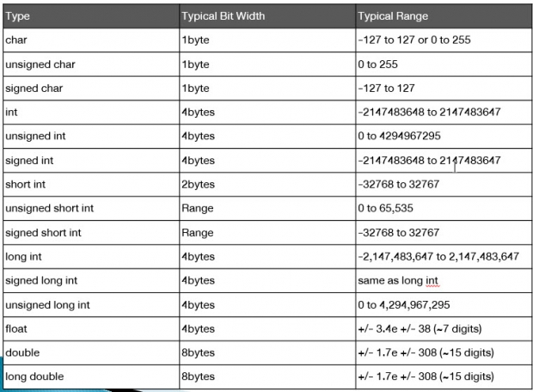The width and height of the screenshot is (533, 392).
Task: Click the 'Type' column header
Action: coord(91,16)
